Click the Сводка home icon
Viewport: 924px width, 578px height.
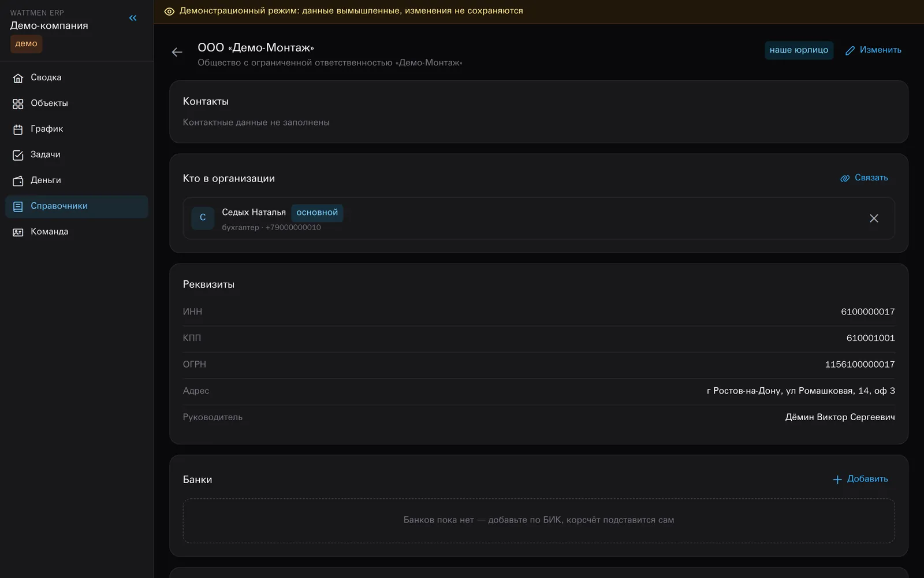point(18,78)
